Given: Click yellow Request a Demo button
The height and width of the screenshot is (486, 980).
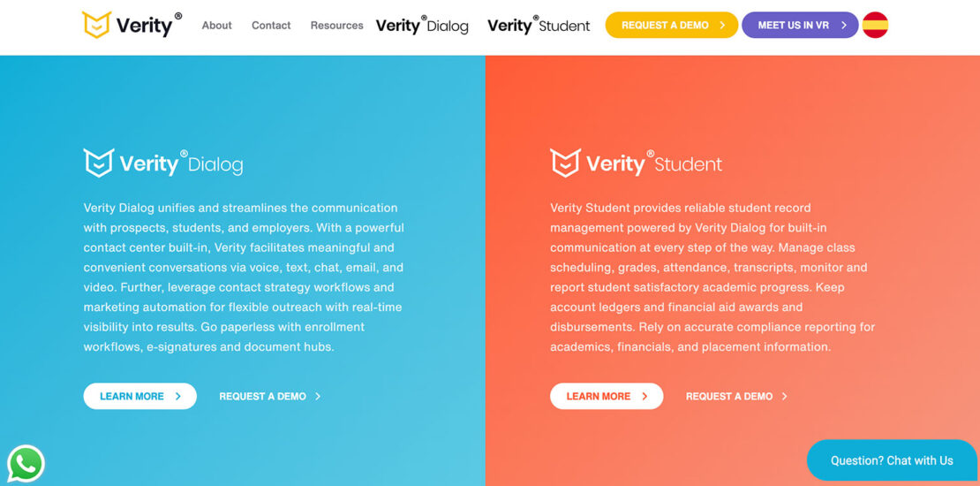Looking at the screenshot, I should coord(672,25).
